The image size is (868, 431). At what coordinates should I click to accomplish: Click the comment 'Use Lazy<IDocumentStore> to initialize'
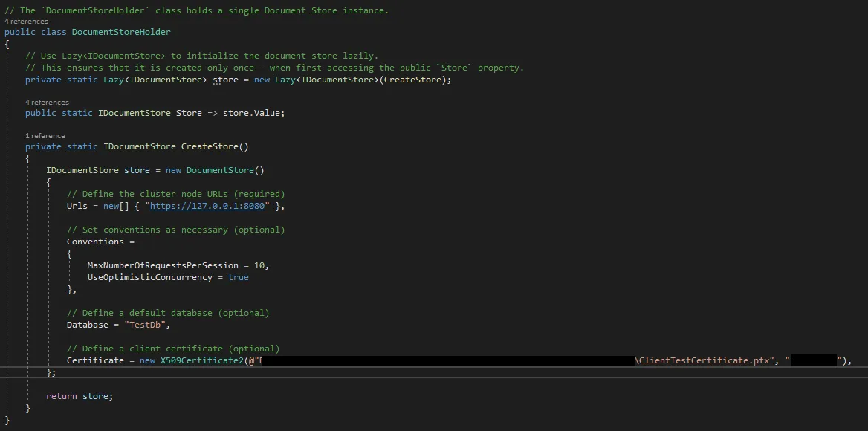click(202, 56)
